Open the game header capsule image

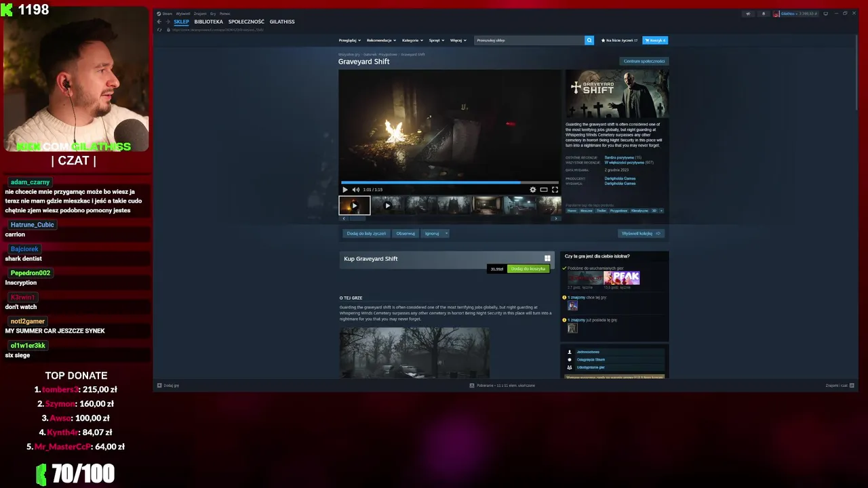(x=617, y=94)
